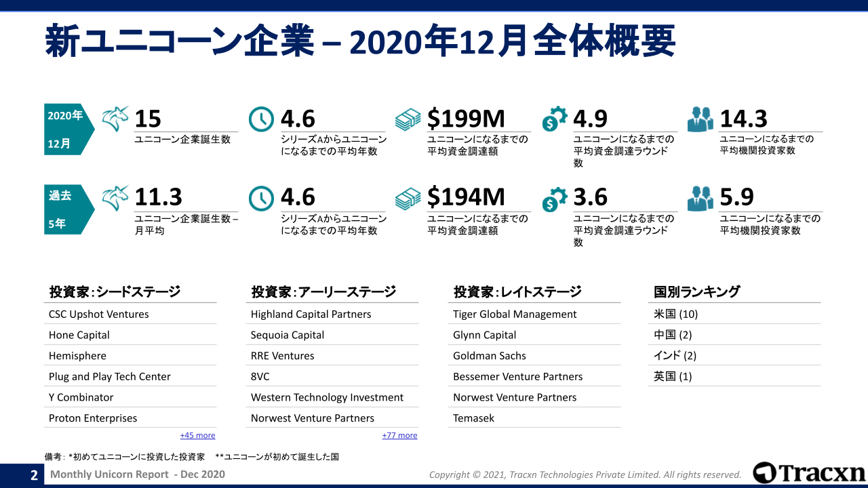
Task: Select 中国 (2) ranking row
Action: coord(734,335)
